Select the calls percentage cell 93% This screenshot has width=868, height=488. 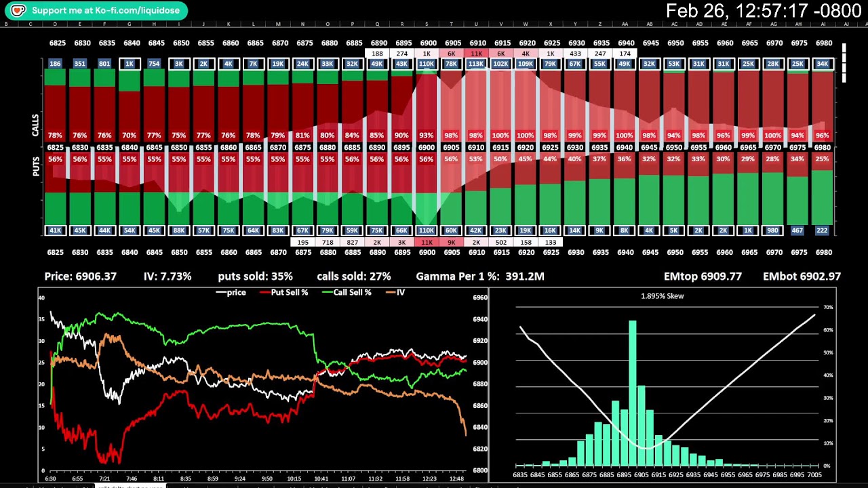[x=427, y=136]
